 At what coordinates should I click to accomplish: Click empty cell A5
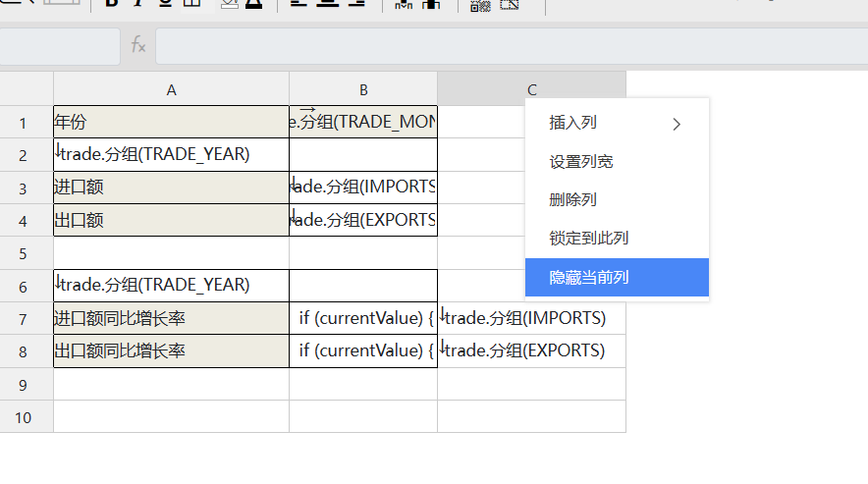[x=171, y=253]
